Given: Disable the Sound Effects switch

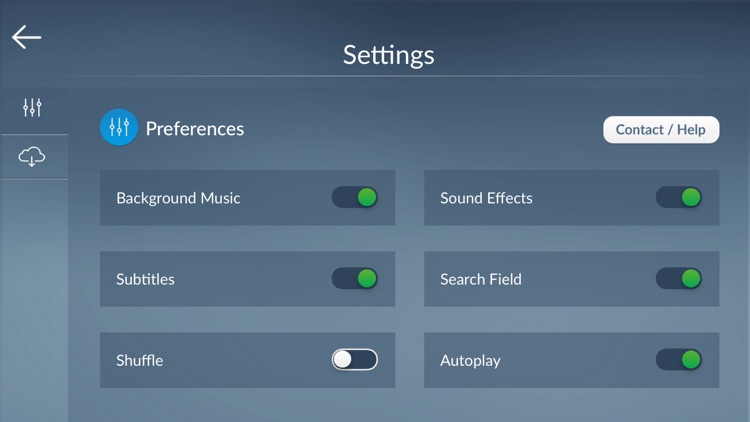Looking at the screenshot, I should 679,197.
